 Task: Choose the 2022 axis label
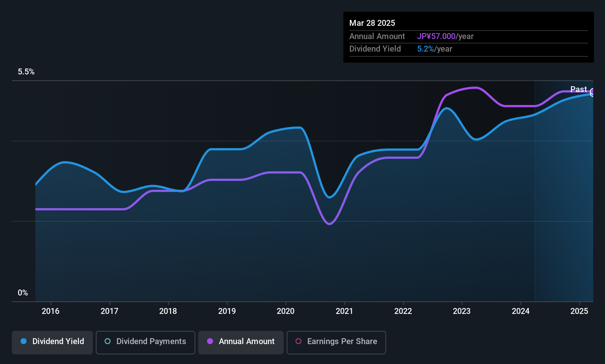[403, 311]
